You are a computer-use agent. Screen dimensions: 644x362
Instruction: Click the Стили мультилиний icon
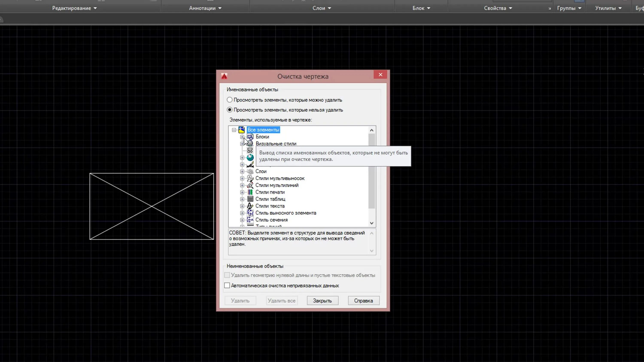[x=250, y=185]
